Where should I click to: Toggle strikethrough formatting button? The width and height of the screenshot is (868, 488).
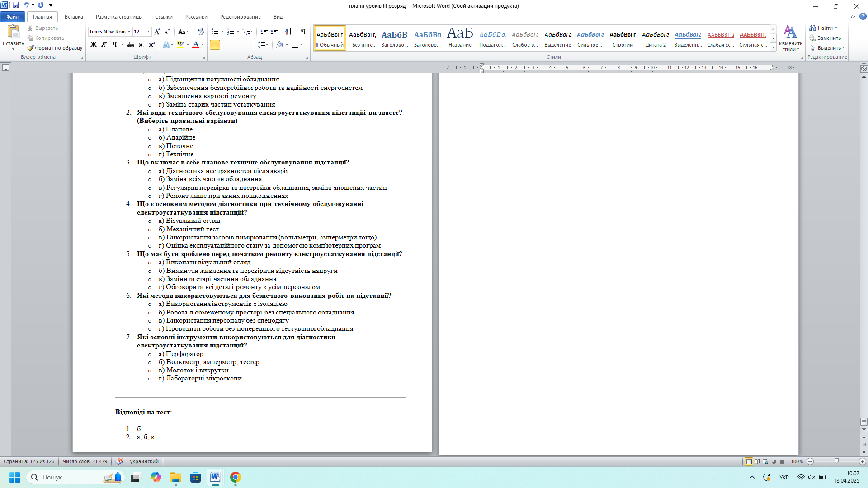131,45
